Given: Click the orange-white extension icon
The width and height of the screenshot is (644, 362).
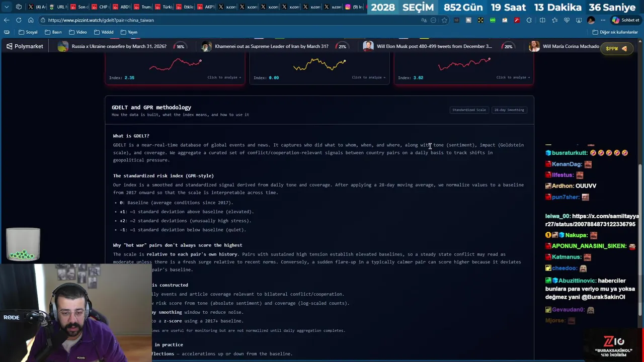Looking at the screenshot, I should [x=505, y=20].
